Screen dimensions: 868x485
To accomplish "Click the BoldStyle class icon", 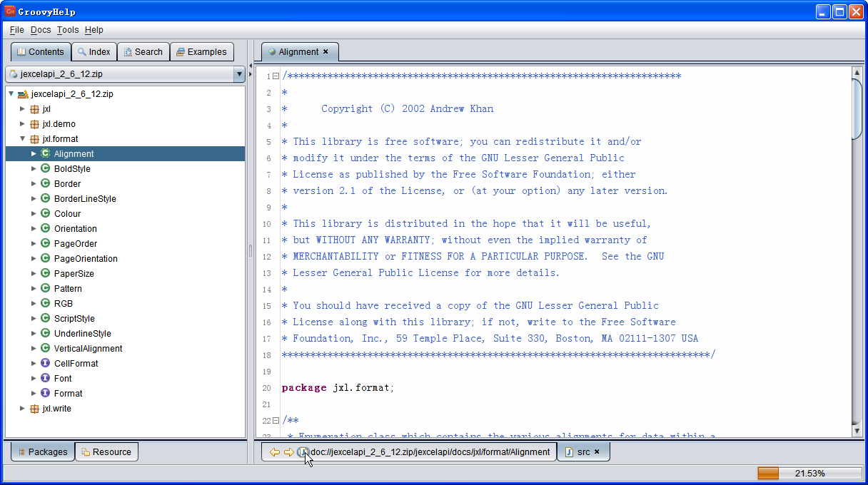I will coord(45,168).
